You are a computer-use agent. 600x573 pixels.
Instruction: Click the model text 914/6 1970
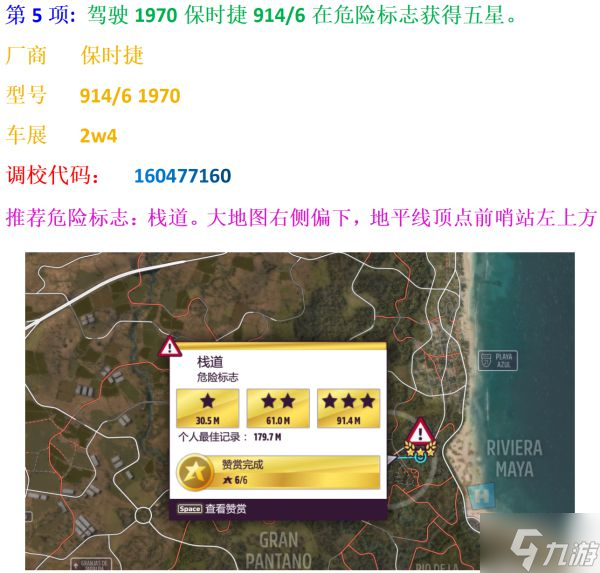[130, 96]
